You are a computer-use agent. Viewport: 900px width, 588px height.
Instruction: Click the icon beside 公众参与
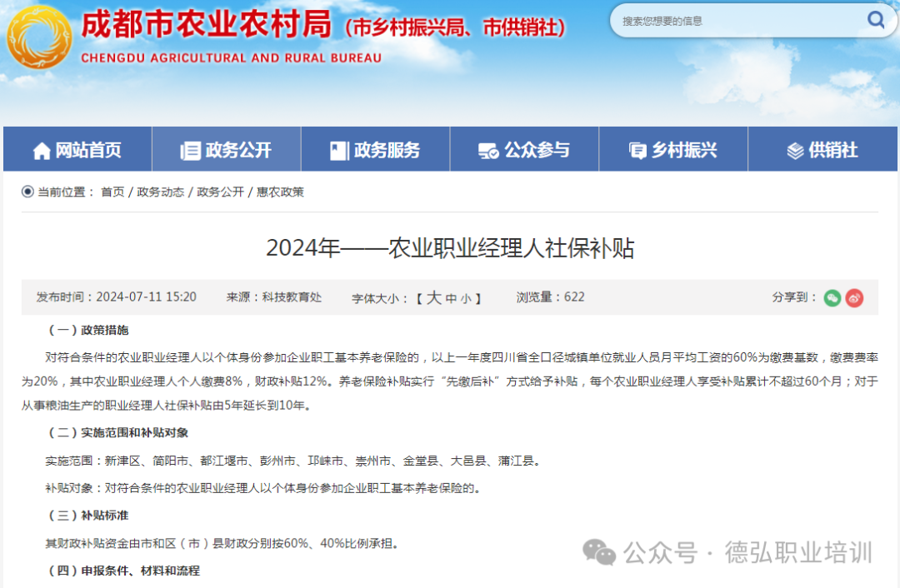pos(488,151)
